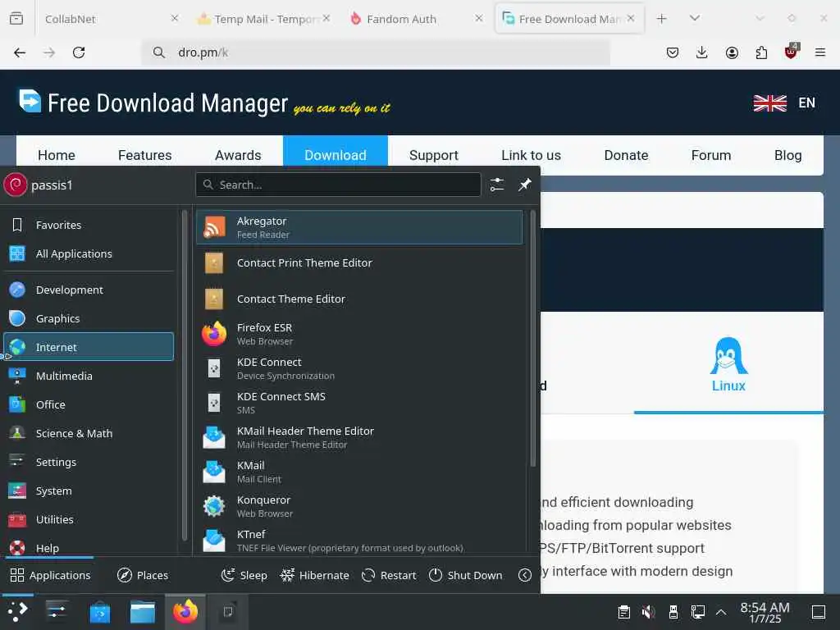Open the Home page tab
The height and width of the screenshot is (630, 840).
[57, 155]
